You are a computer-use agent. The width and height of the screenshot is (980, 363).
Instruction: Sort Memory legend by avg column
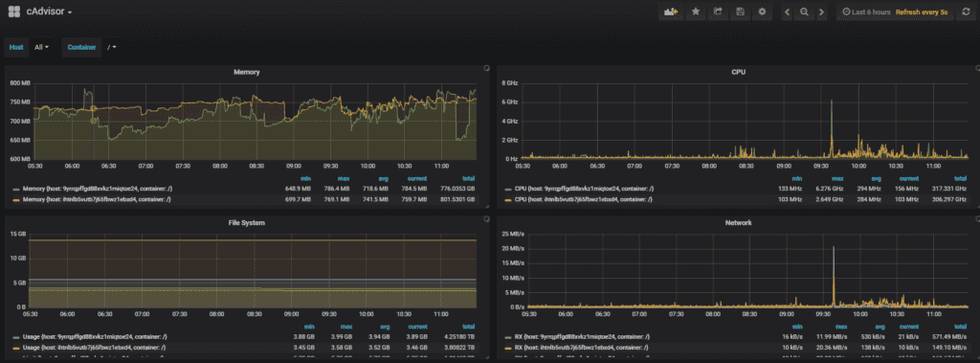point(382,178)
